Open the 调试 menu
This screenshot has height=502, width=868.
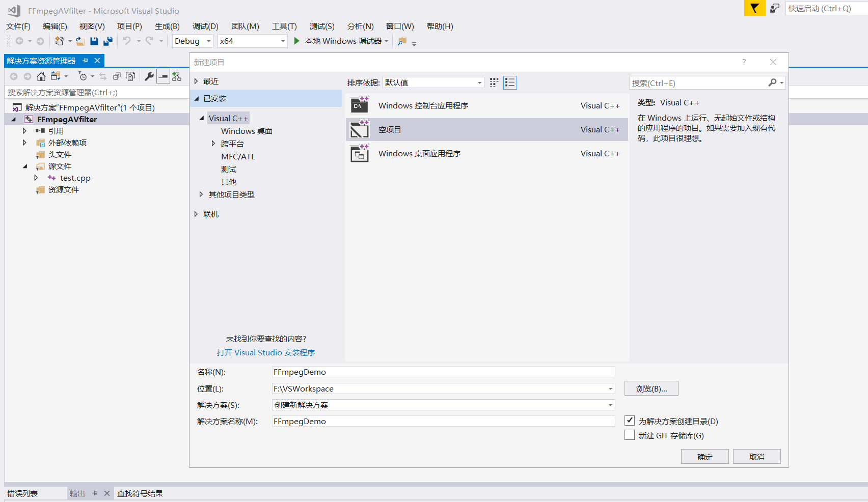pyautogui.click(x=205, y=26)
